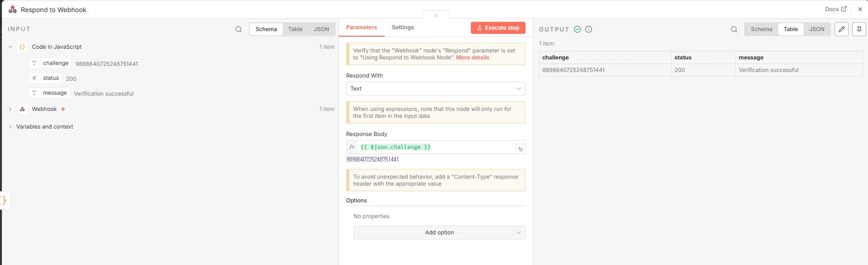This screenshot has height=265, width=868.
Task: Open the Settings tab
Action: point(403,27)
